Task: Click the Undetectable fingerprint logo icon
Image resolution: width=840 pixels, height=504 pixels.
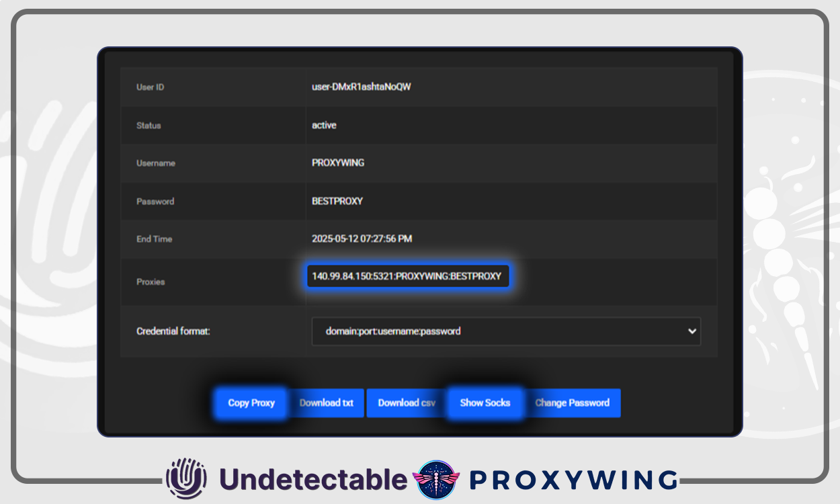Action: [x=186, y=479]
